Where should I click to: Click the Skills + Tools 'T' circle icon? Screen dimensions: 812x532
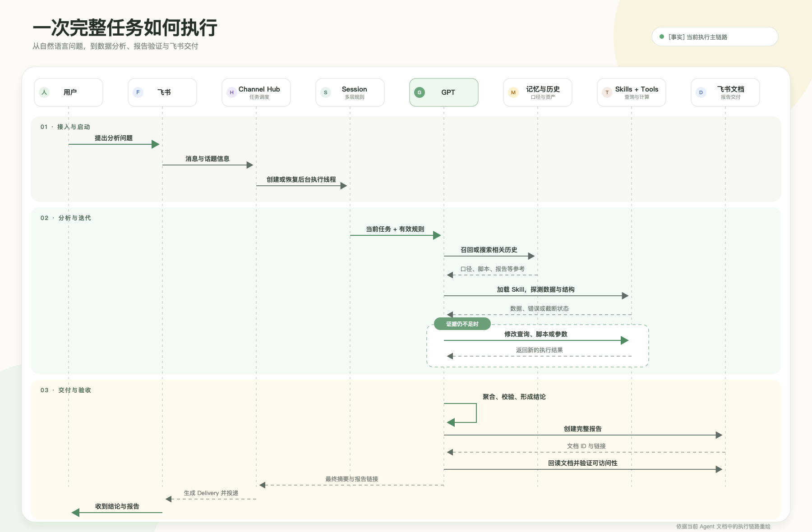pyautogui.click(x=607, y=92)
